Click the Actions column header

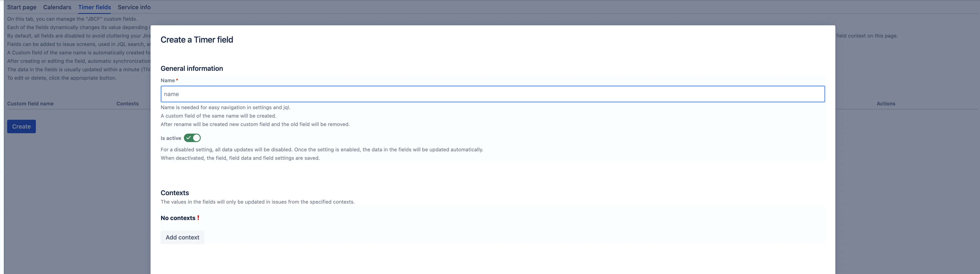(x=886, y=103)
